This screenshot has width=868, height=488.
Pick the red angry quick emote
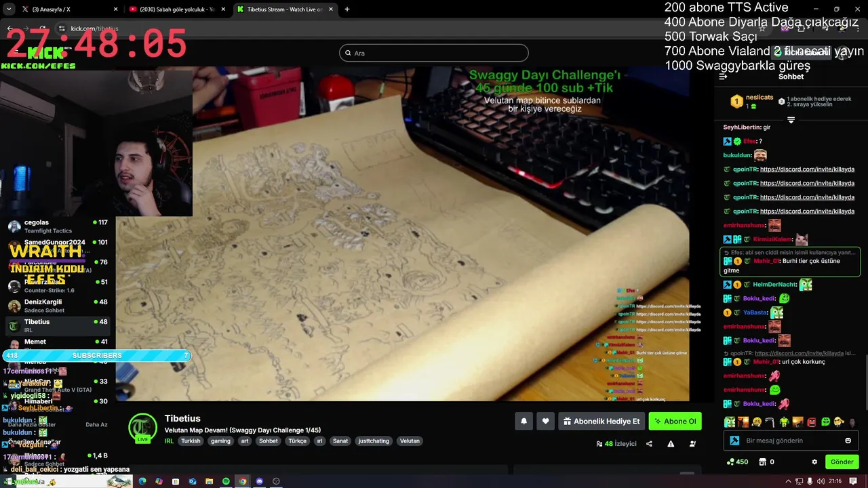coord(812,422)
